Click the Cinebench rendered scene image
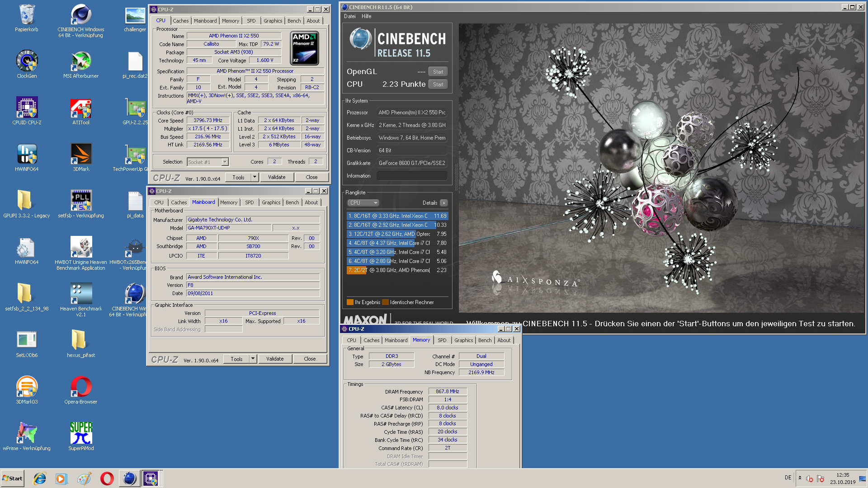 coord(661,168)
